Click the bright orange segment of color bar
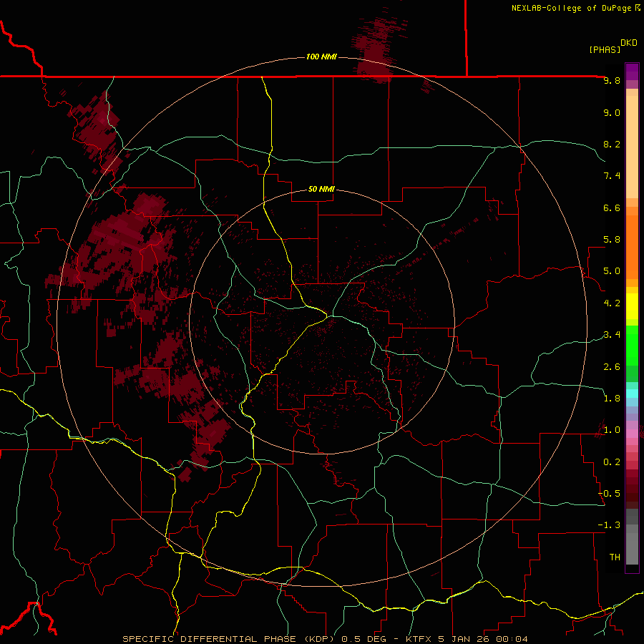The width and height of the screenshot is (644, 644). pyautogui.click(x=632, y=248)
